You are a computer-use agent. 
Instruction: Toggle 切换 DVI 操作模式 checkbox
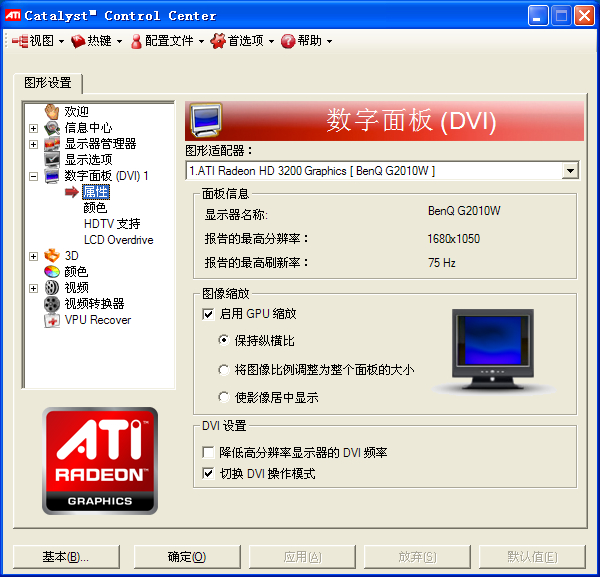(208, 474)
